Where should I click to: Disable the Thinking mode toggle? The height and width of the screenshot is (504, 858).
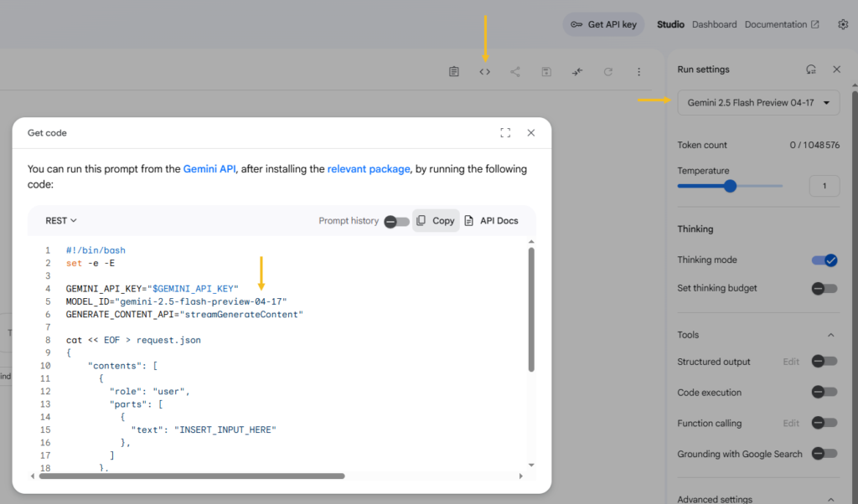824,260
